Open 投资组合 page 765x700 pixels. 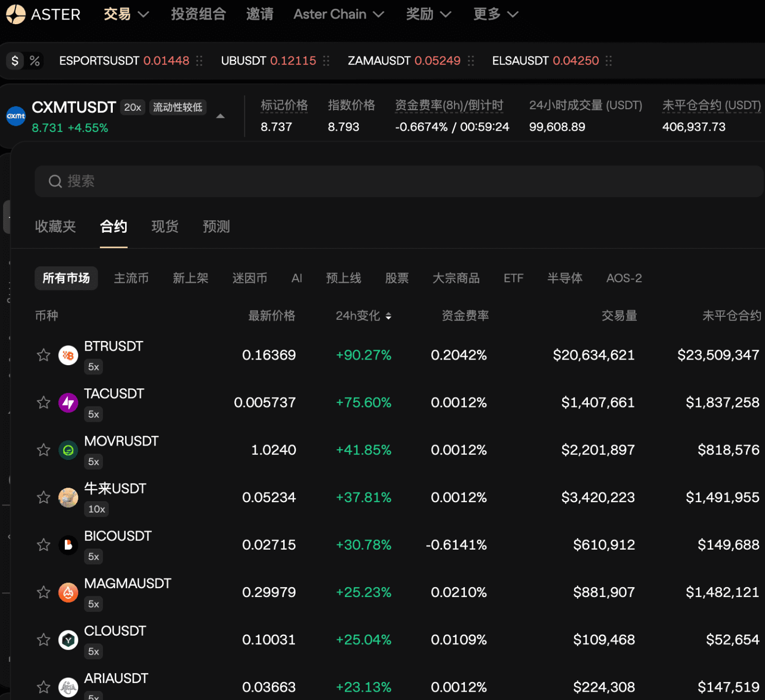(x=198, y=14)
